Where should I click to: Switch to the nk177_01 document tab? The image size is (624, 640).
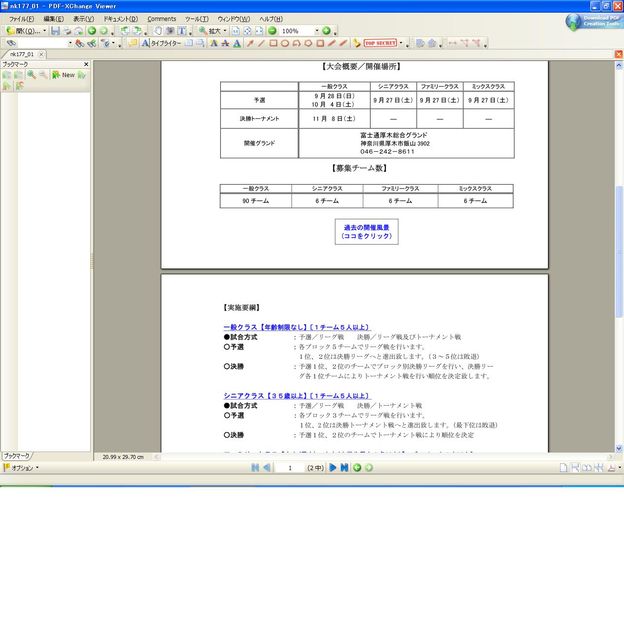click(22, 54)
